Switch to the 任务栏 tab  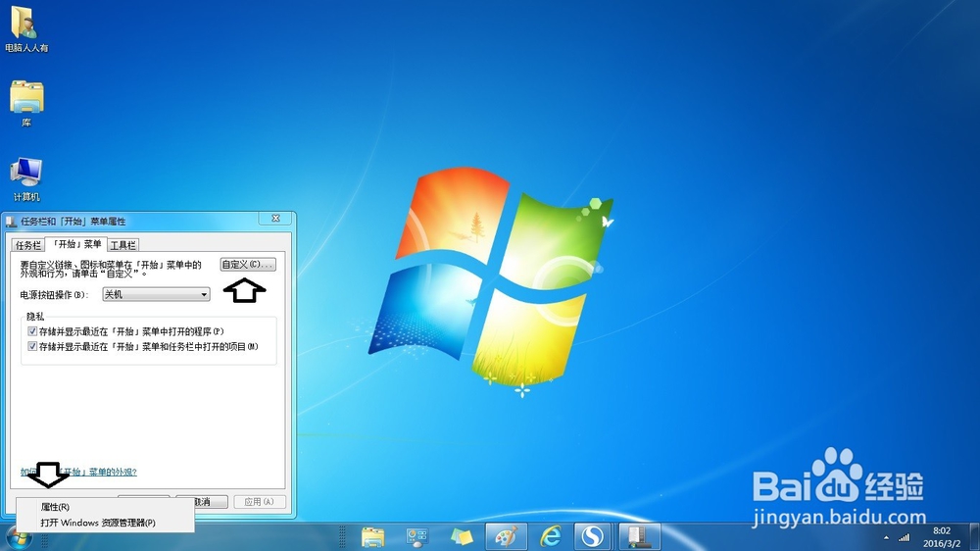(x=28, y=245)
